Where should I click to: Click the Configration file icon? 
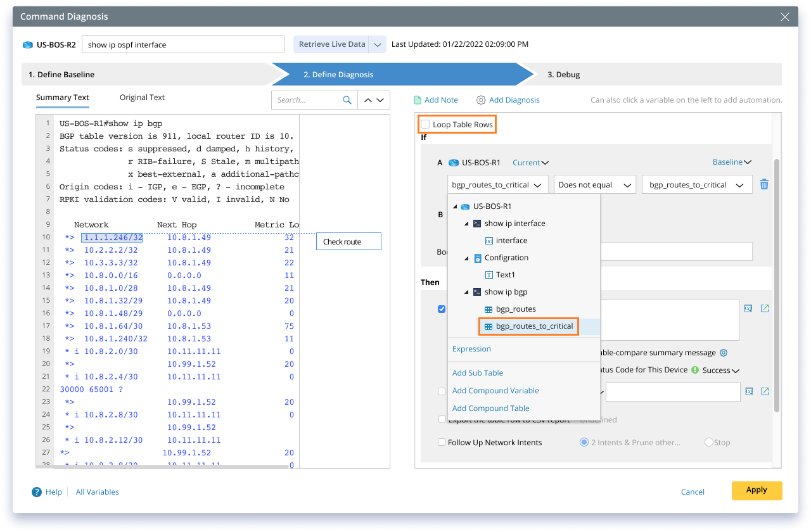pyautogui.click(x=478, y=258)
